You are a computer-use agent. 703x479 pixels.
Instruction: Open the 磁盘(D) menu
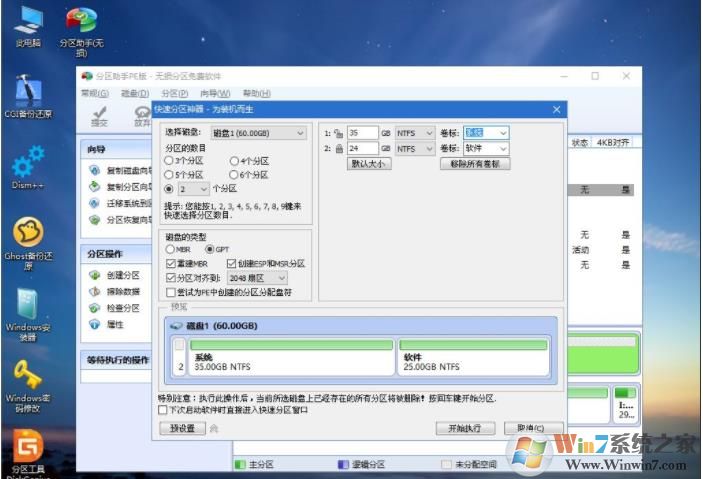[135, 93]
